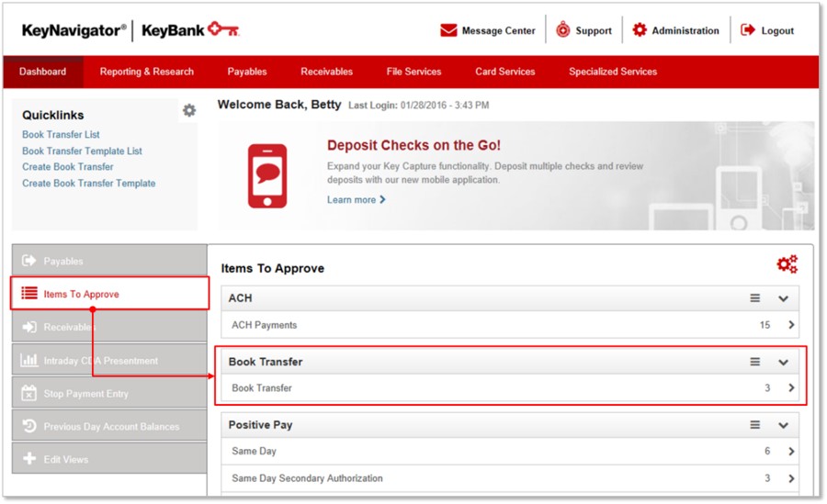Collapse the ACH section chevron

click(x=783, y=298)
